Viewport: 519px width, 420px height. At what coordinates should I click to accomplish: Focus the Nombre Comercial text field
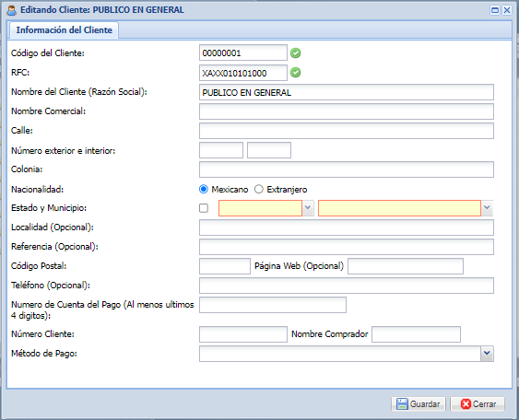tap(347, 111)
